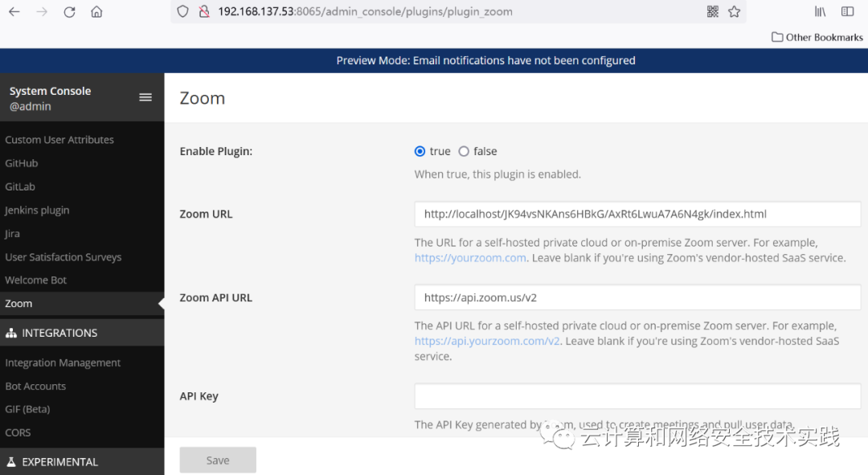Toggle the browser sidebar view icon

click(x=847, y=11)
